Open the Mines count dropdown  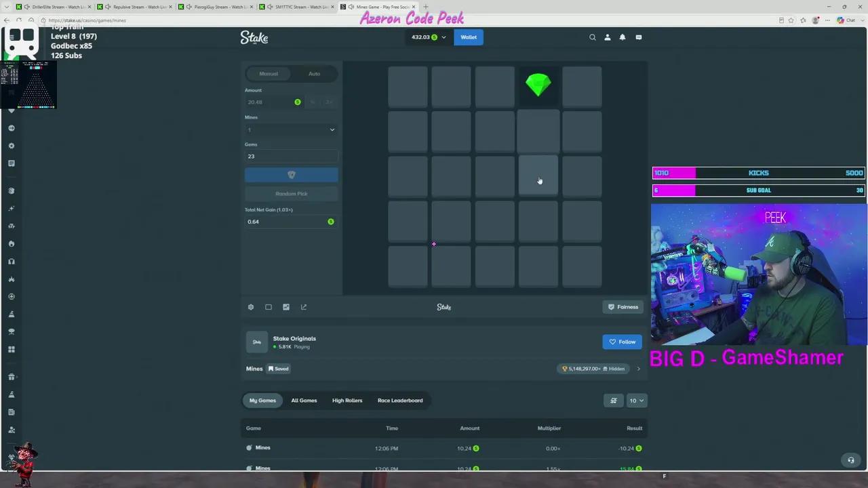[x=291, y=129]
